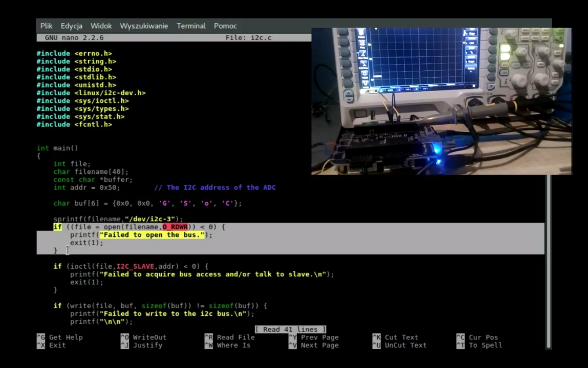This screenshot has width=588, height=368.
Task: Place cursor on the int main() line
Action: (57, 148)
